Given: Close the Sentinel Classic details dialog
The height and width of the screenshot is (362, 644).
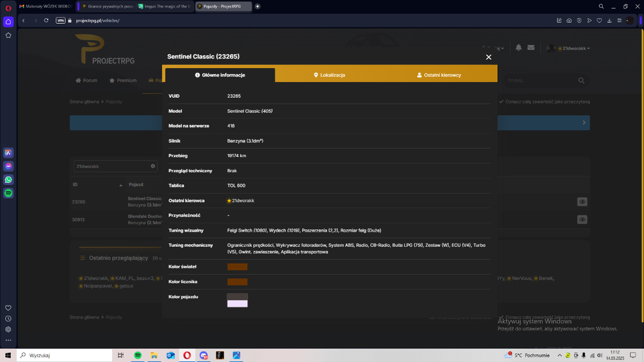Looking at the screenshot, I should 488,57.
